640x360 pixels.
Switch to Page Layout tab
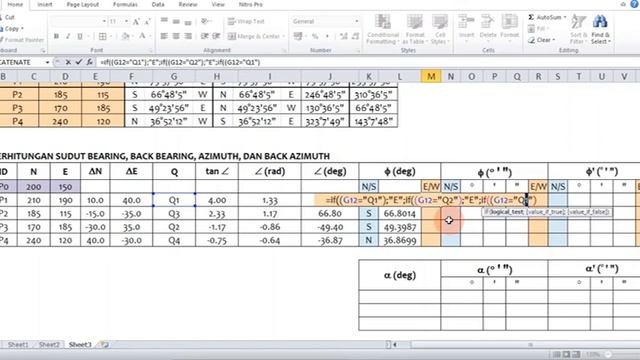(83, 4)
